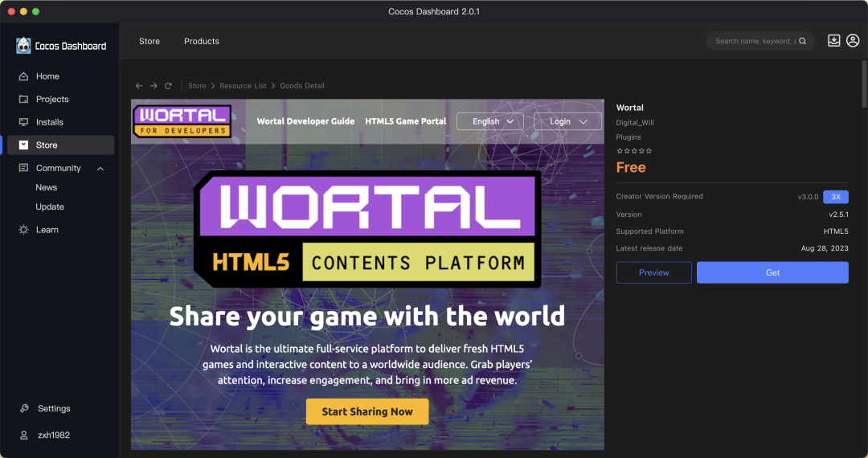
Task: Open Update under Community
Action: click(50, 207)
